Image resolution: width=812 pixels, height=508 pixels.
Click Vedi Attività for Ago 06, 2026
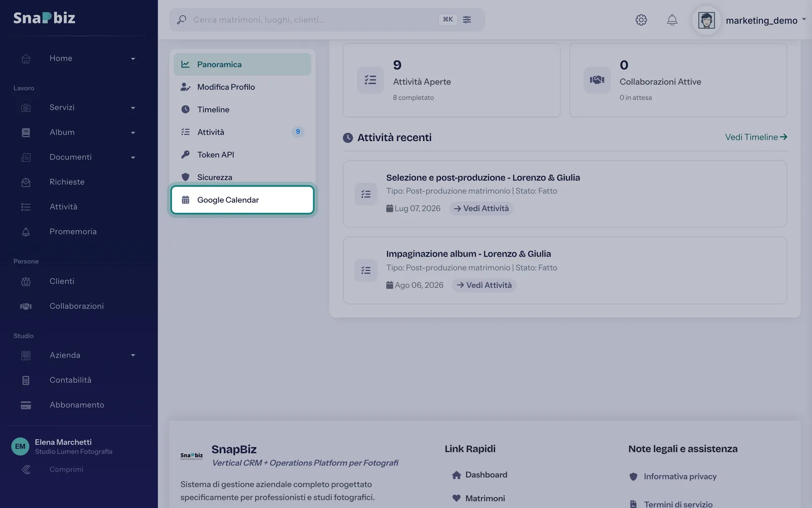click(484, 285)
